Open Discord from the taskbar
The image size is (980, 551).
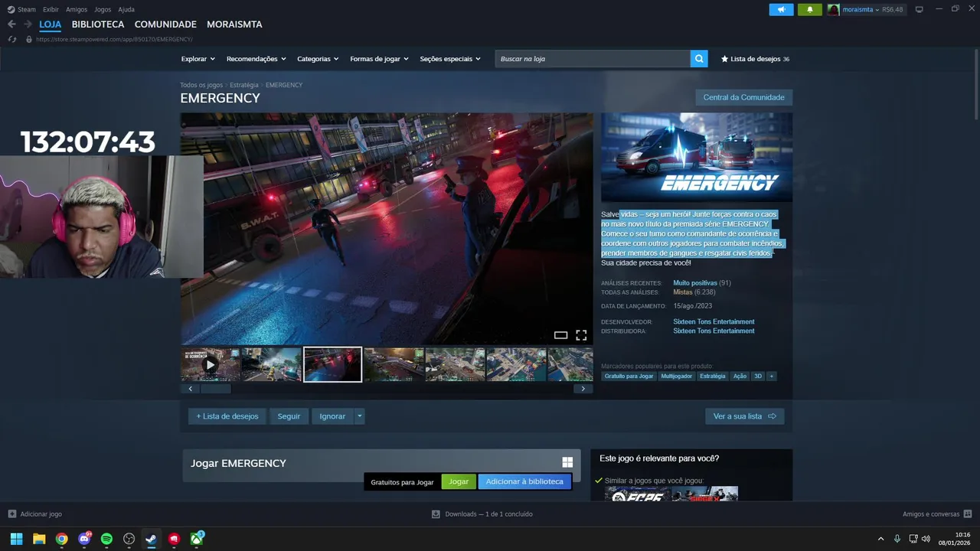tap(84, 539)
